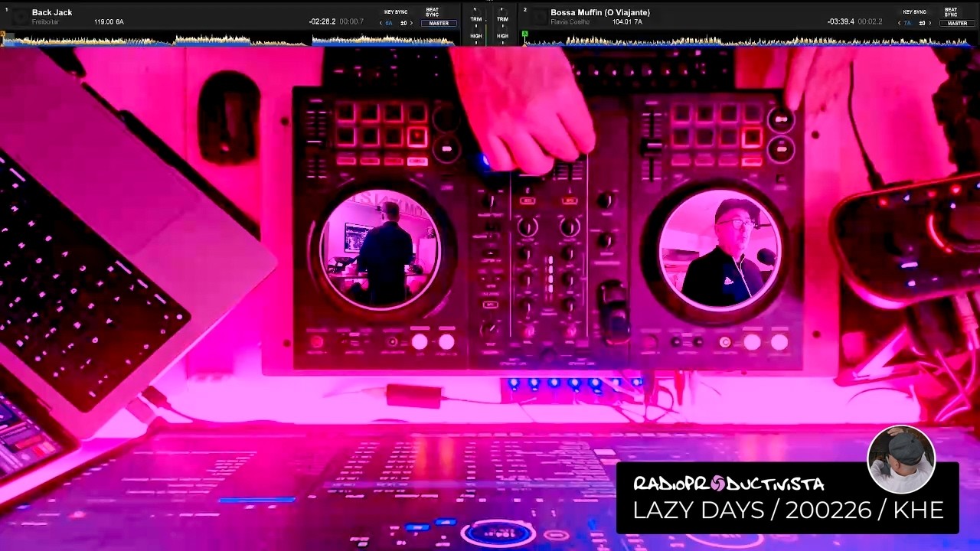
Task: Click deck 1 key shift value ±0
Action: (x=403, y=23)
